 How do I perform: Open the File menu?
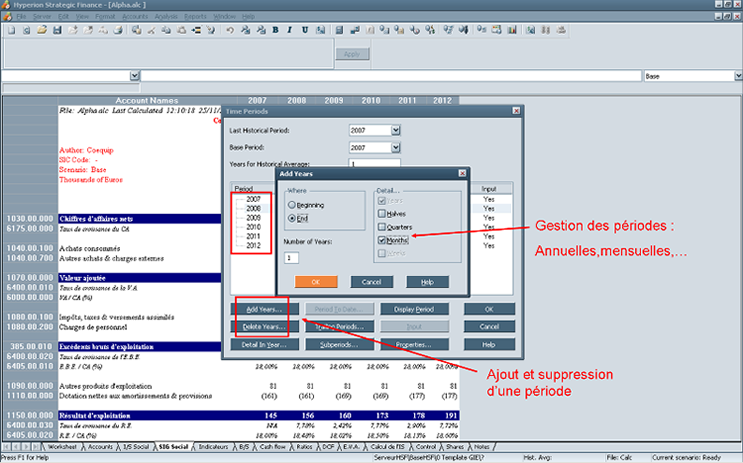coord(21,17)
